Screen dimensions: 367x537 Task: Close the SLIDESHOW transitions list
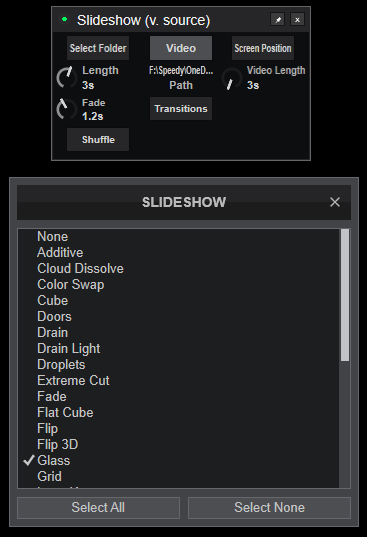coord(335,202)
